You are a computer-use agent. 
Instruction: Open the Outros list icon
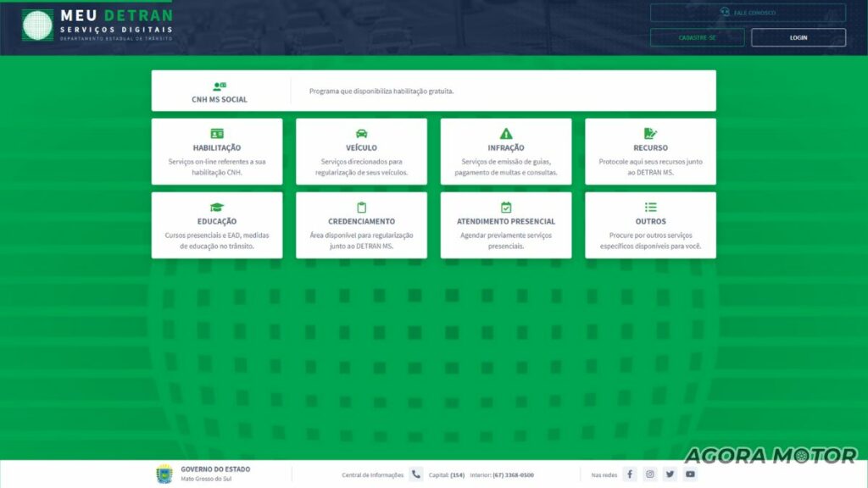(x=650, y=208)
